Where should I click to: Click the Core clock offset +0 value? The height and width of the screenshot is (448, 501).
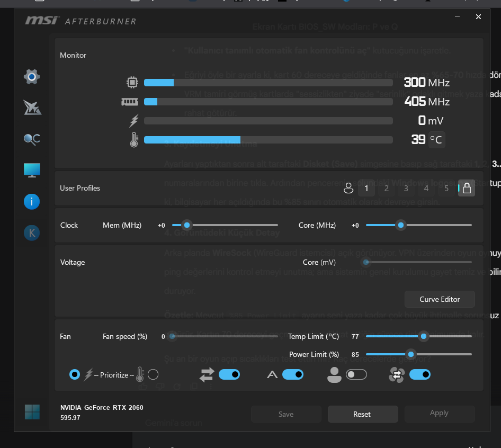355,226
